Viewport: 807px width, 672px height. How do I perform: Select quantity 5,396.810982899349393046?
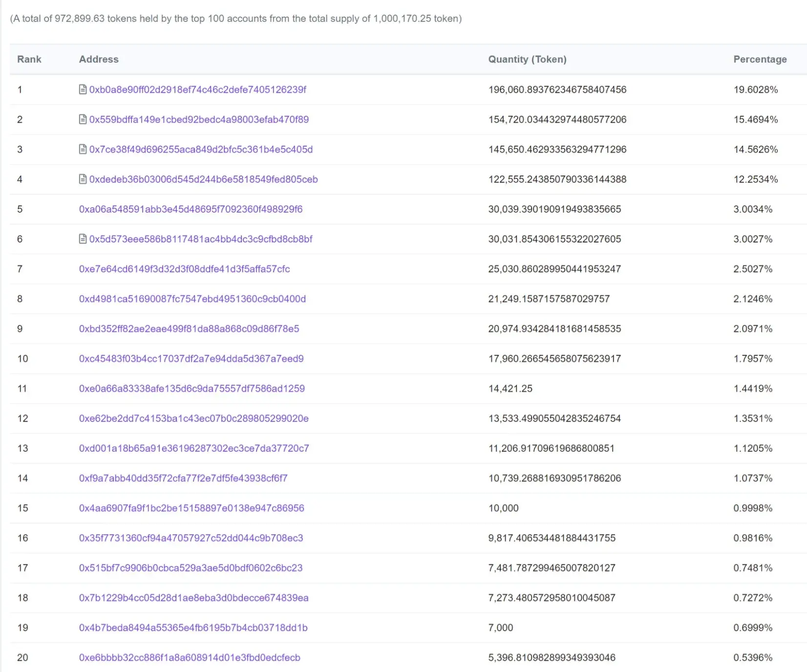[x=552, y=657]
